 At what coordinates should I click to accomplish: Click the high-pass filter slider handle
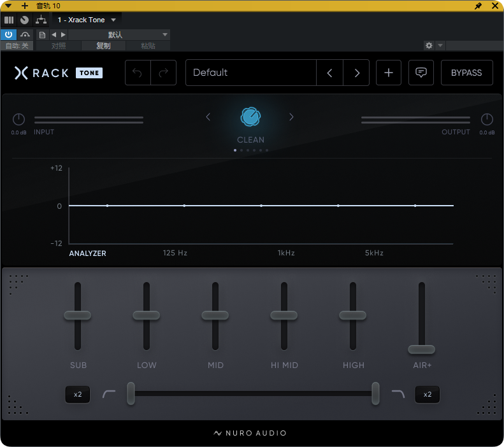pos(131,394)
